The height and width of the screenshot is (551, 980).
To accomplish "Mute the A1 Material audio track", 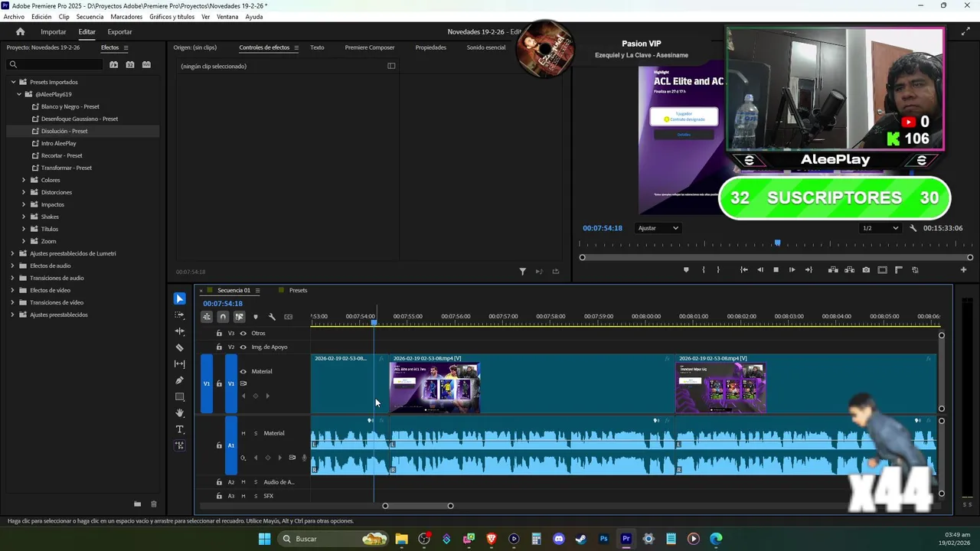I will pyautogui.click(x=243, y=434).
